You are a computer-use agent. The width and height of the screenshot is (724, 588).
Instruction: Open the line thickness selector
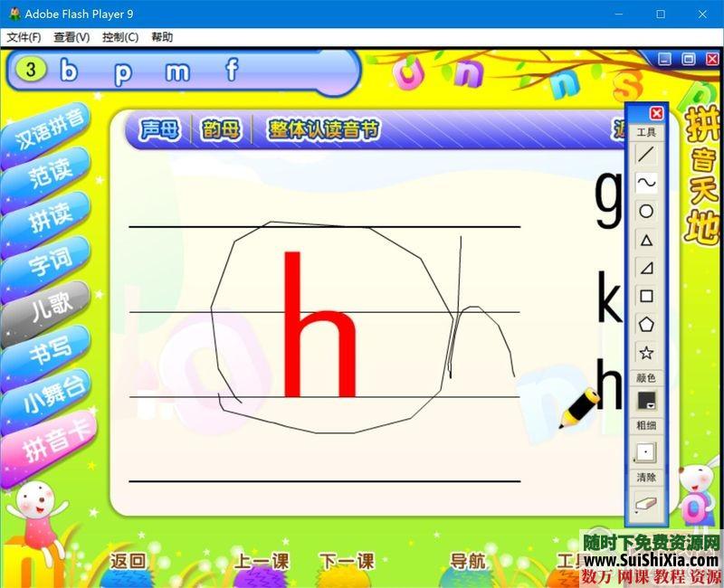[646, 451]
